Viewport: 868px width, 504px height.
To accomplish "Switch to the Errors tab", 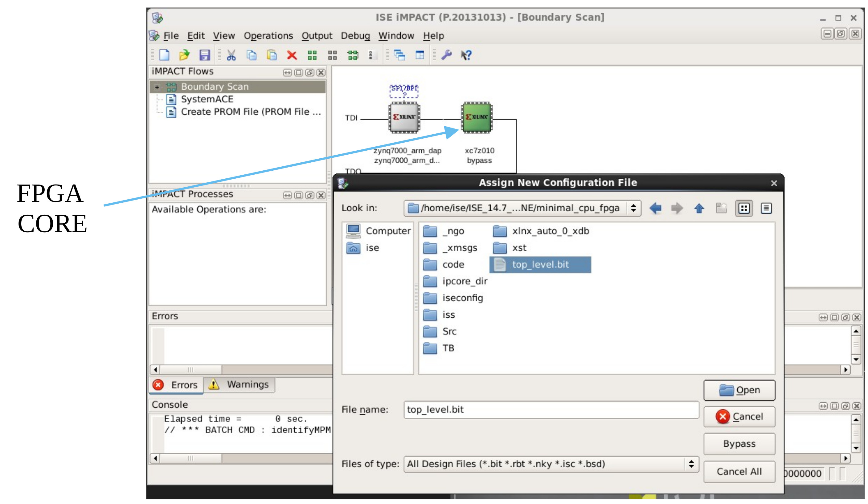I will click(176, 385).
